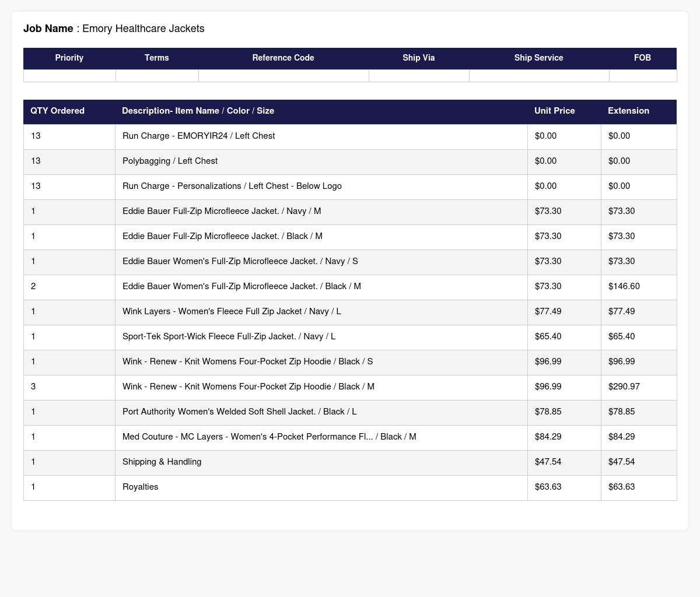Viewport: 700px width, 597px height.
Task: Click the Ship Via column header
Action: 419,58
